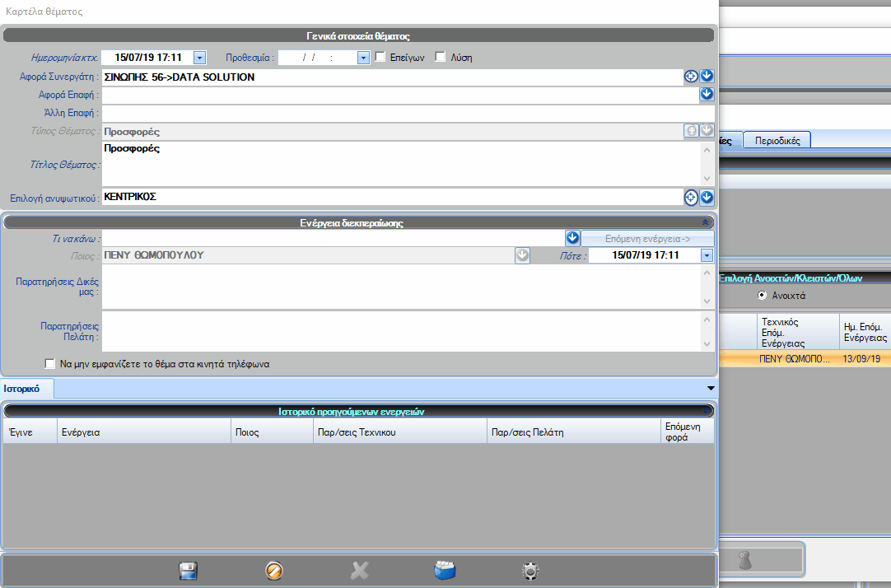This screenshot has height=588, width=891.
Task: Click target search icon beside Αφορά Συνεργάτη field
Action: [691, 77]
